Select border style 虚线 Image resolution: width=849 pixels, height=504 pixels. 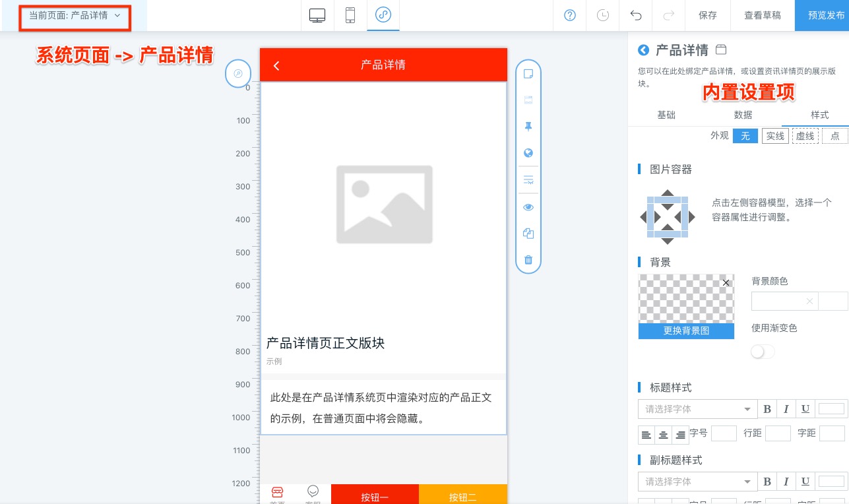pyautogui.click(x=805, y=136)
